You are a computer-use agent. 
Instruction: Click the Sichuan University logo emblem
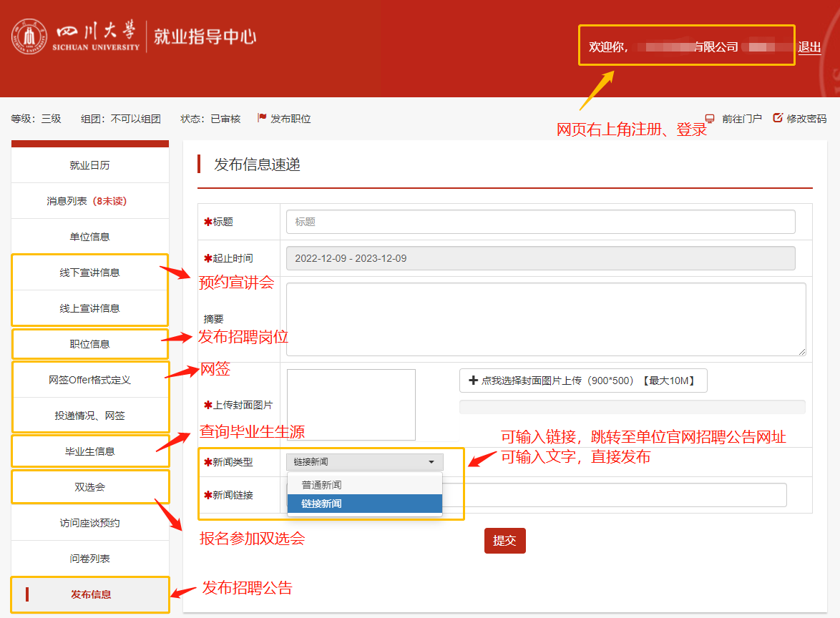coord(29,36)
